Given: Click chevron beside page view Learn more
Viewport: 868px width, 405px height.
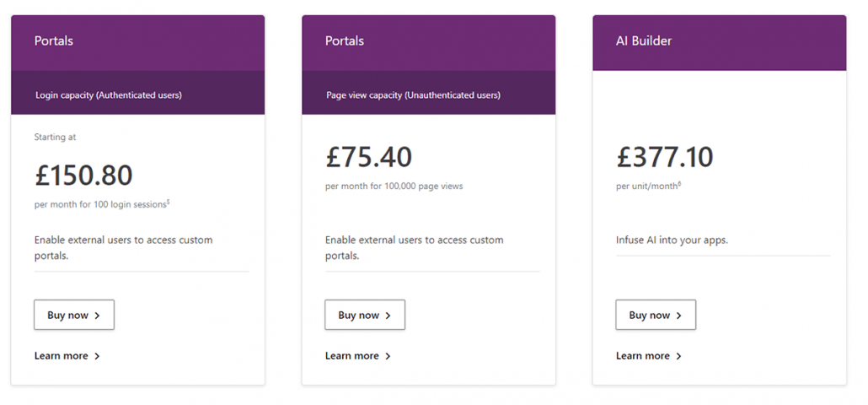Looking at the screenshot, I should coord(388,356).
